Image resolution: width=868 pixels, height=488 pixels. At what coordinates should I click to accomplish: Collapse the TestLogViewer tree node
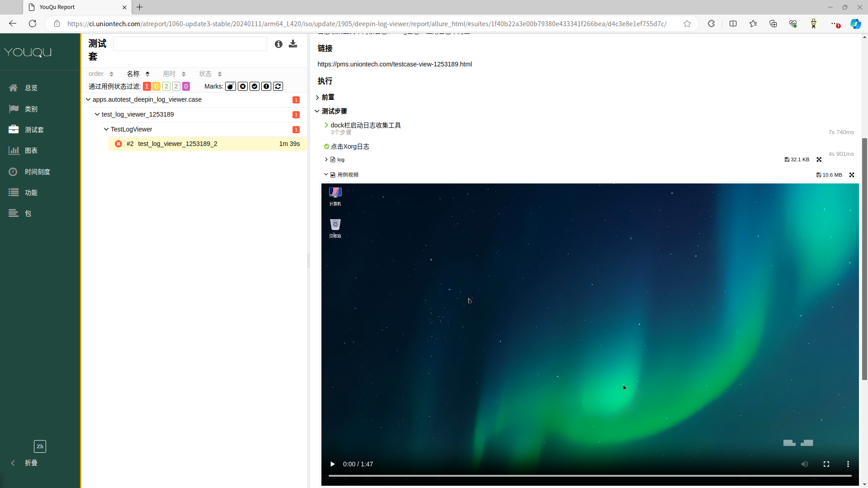[106, 129]
